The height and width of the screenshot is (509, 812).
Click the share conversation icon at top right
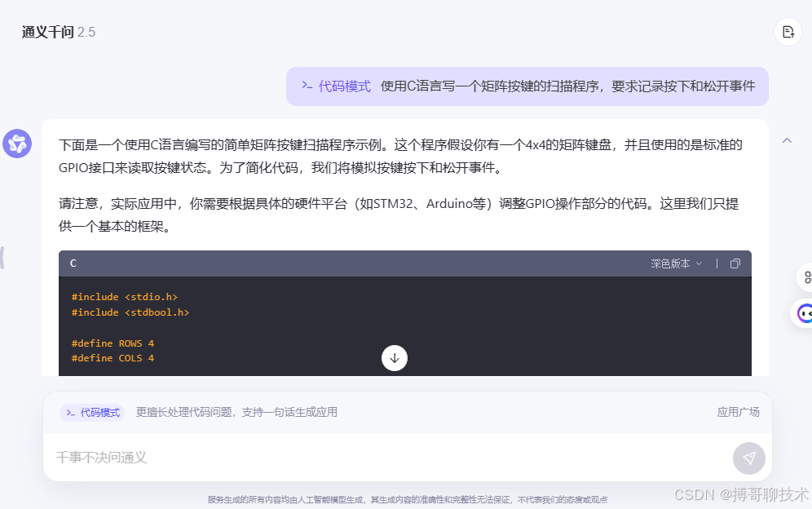click(788, 32)
